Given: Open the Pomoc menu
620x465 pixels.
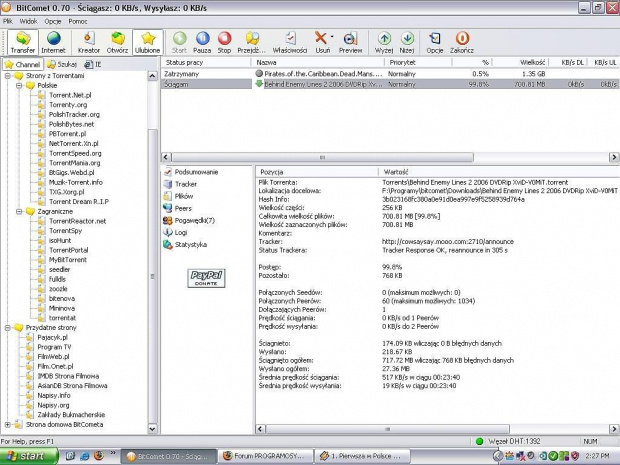Looking at the screenshot, I should pyautogui.click(x=78, y=21).
